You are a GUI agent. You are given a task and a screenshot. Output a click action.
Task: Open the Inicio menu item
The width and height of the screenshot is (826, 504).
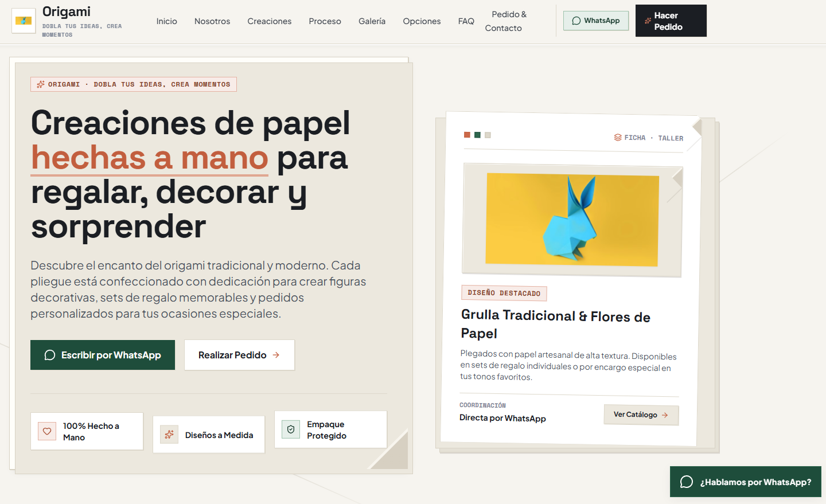pyautogui.click(x=167, y=21)
